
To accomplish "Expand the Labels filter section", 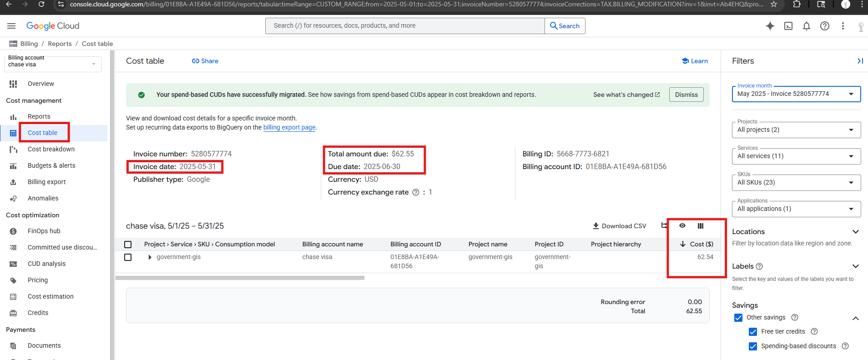I will 855,266.
